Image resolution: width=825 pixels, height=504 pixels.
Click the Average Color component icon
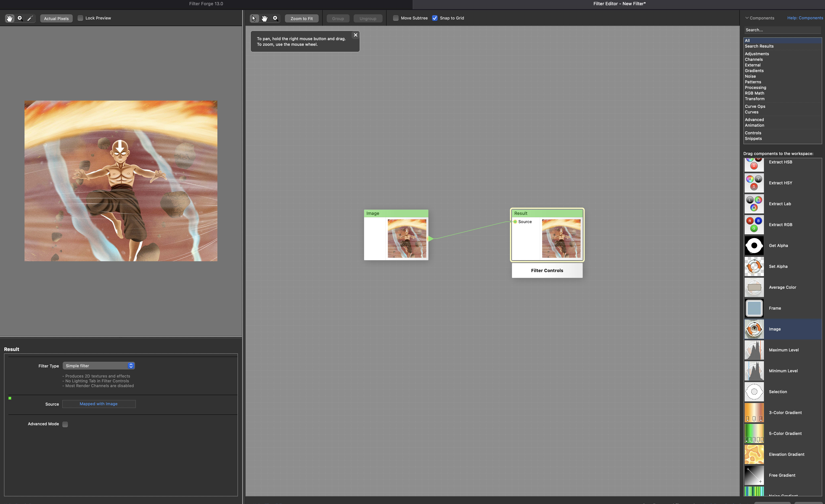tap(754, 287)
